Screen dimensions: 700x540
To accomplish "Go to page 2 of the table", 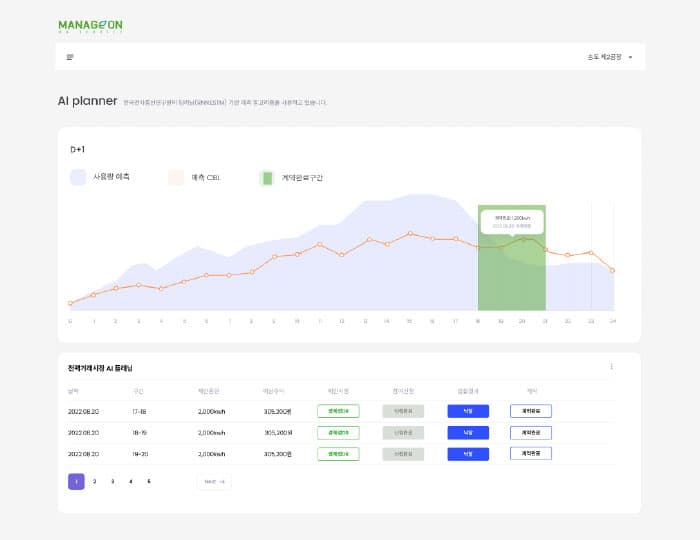I will [x=95, y=481].
